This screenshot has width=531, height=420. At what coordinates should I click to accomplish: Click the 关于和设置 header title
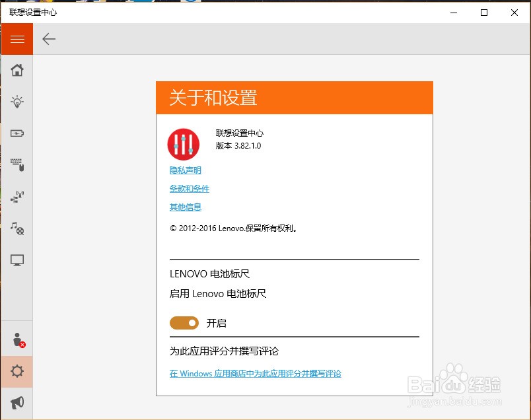(x=213, y=98)
